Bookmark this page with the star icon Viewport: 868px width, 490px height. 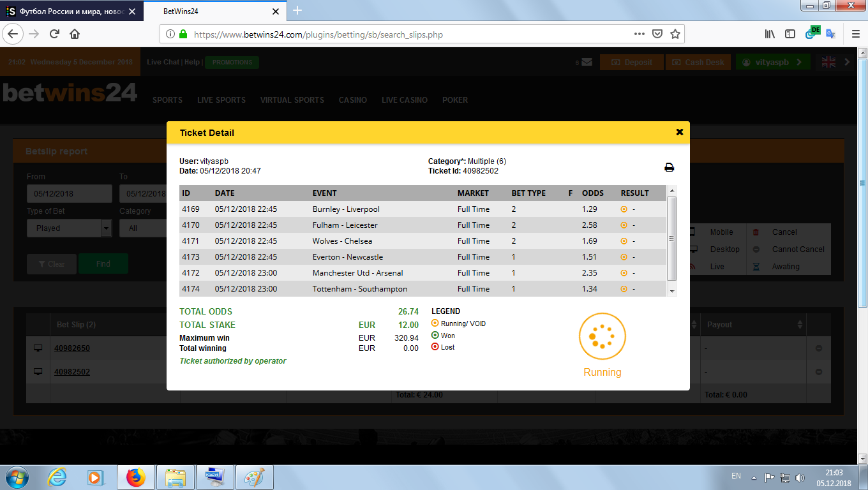[675, 34]
